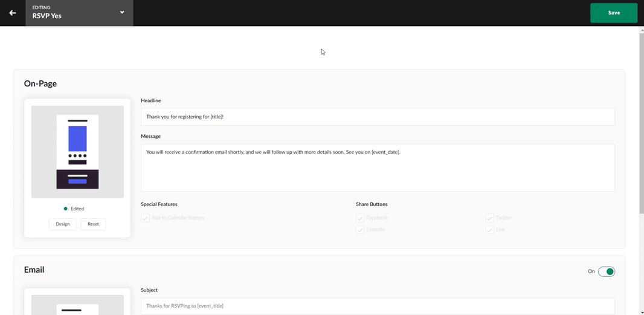Image resolution: width=644 pixels, height=315 pixels.
Task: Toggle the LinkedIn share checkbox
Action: click(360, 230)
